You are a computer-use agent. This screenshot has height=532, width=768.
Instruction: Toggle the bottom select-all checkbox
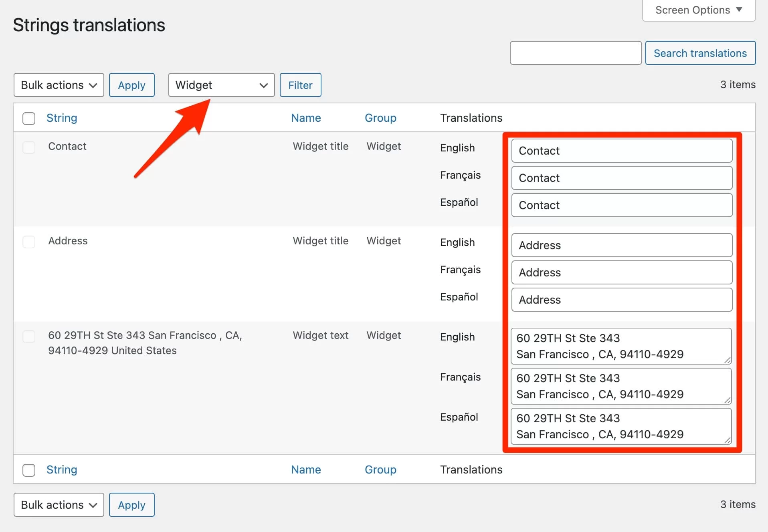coord(29,470)
